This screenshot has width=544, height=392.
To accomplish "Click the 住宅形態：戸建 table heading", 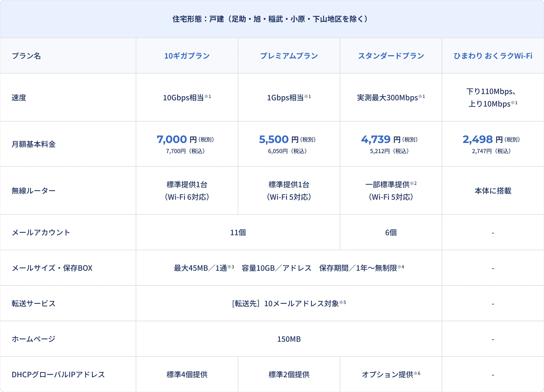I will click(270, 19).
